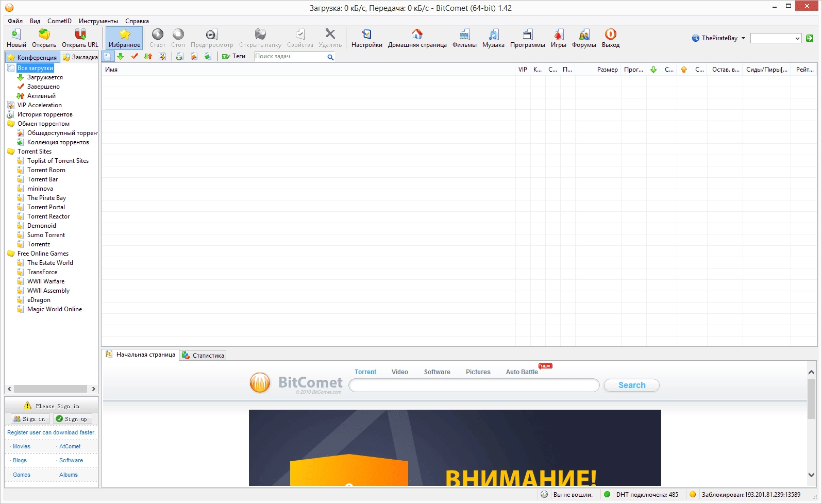This screenshot has height=504, width=822.
Task: Toggle the completed filter red checkmark
Action: 135,57
